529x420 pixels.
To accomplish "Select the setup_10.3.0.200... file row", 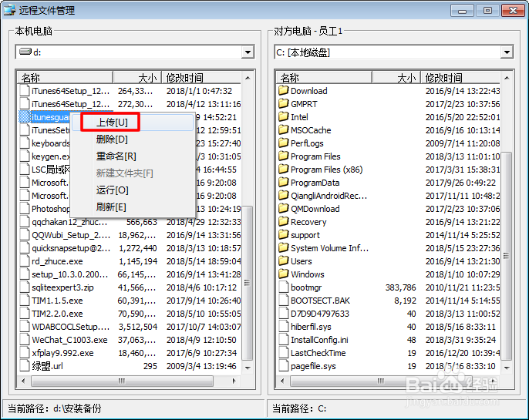I will click(130, 274).
